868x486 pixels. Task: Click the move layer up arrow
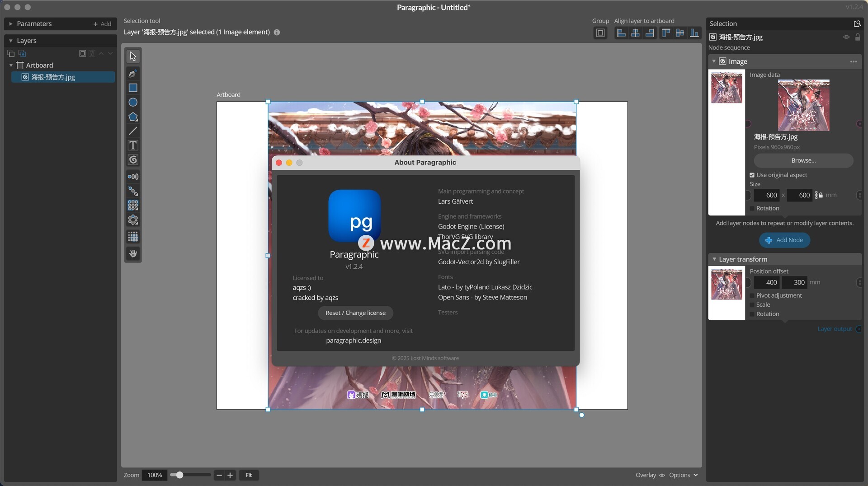101,53
